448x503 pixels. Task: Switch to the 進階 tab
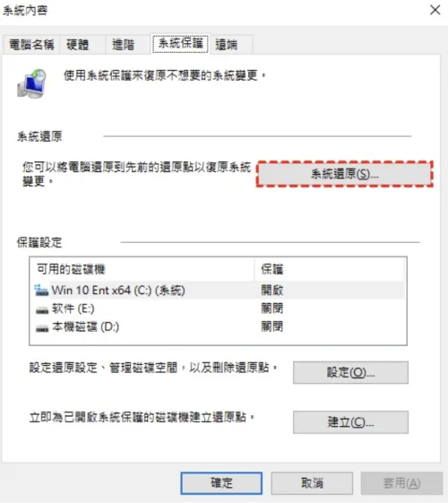coord(123,44)
